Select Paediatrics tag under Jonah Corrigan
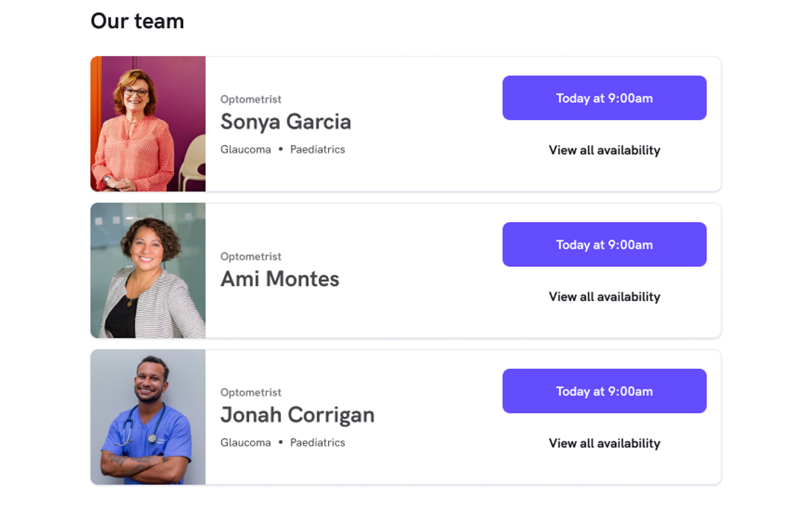 [318, 443]
